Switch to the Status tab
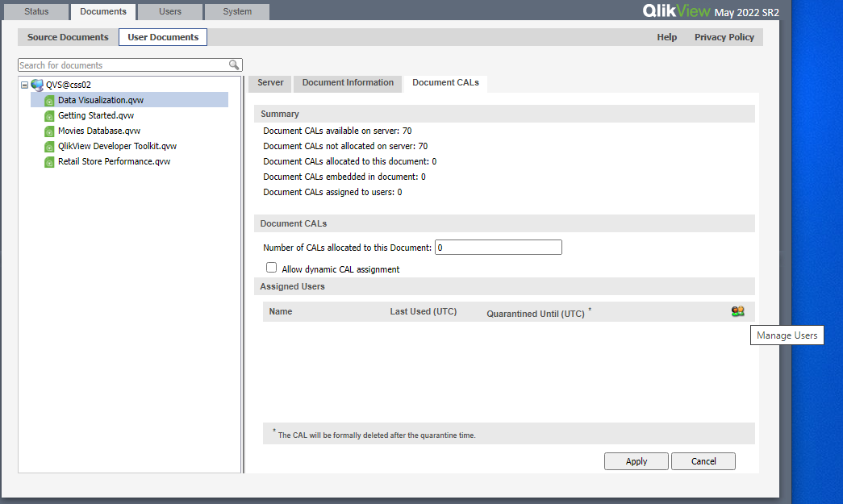The image size is (843, 504). 36,11
